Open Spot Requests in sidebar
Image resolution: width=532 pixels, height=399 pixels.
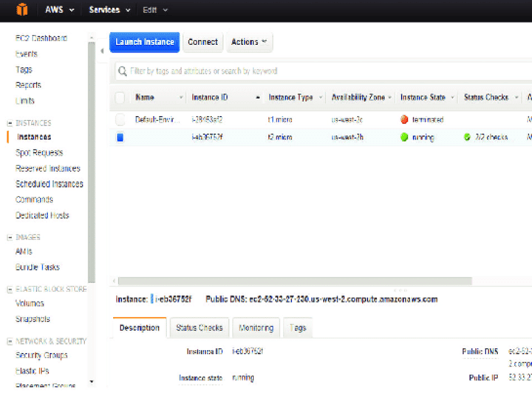click(39, 153)
